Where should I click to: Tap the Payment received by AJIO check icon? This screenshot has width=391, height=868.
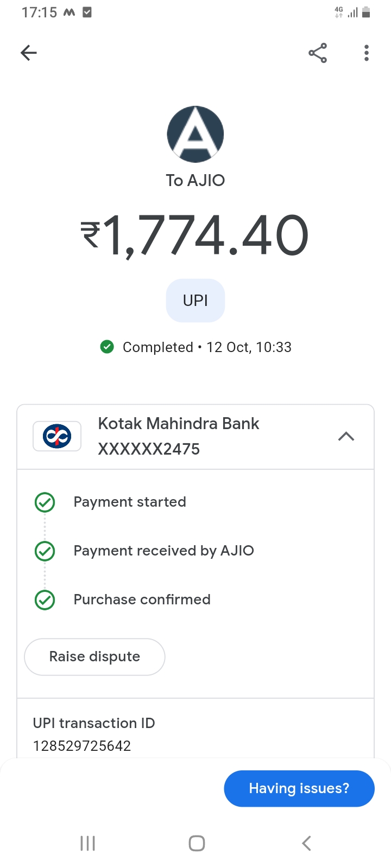pyautogui.click(x=45, y=551)
